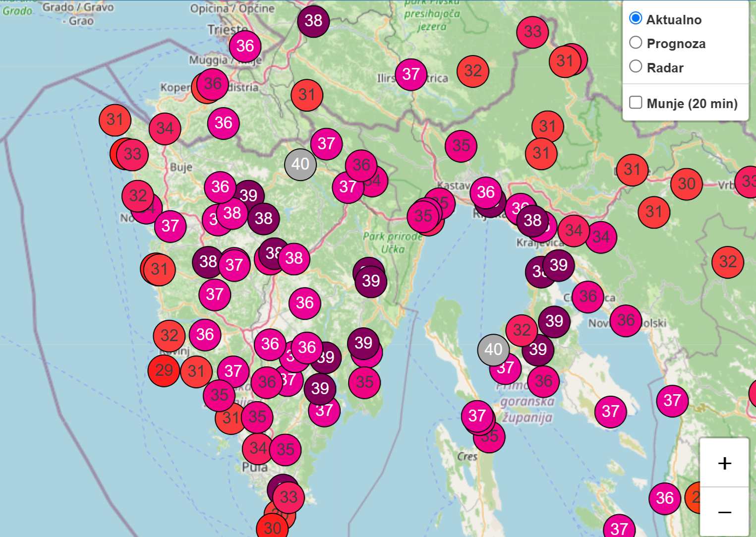
Task: Select the 32 marker beside Cres's gray 40
Action: point(522,330)
